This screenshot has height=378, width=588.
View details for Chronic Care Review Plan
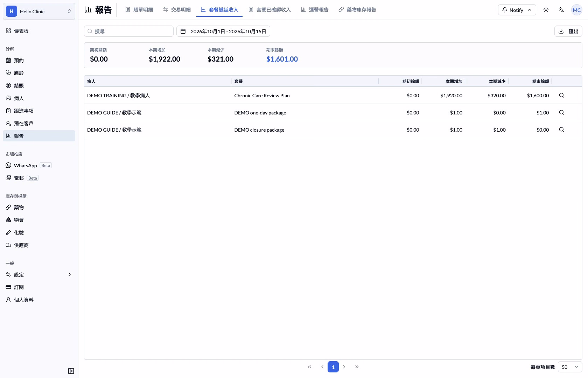(561, 95)
